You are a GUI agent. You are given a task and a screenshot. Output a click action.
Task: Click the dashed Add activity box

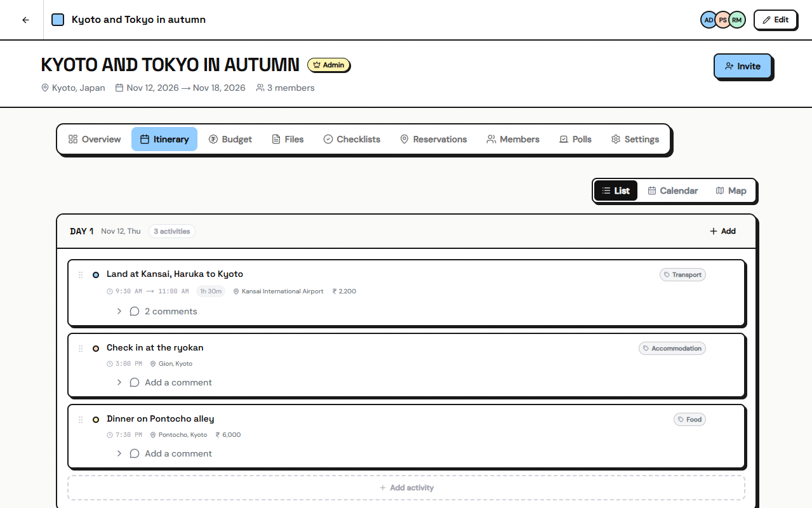[x=406, y=488]
